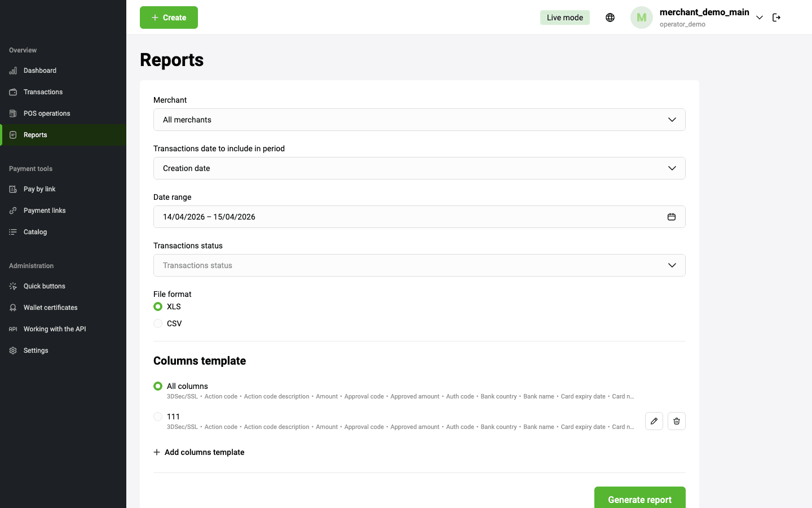Image resolution: width=812 pixels, height=508 pixels.
Task: Click the logout icon in the header
Action: (776, 17)
